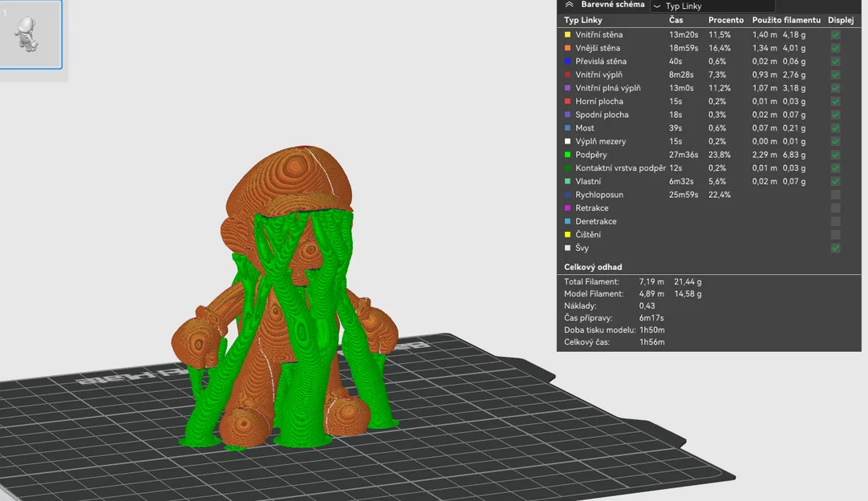The height and width of the screenshot is (501, 868).
Task: Click the Čas přípravy value 6m17s
Action: point(651,318)
